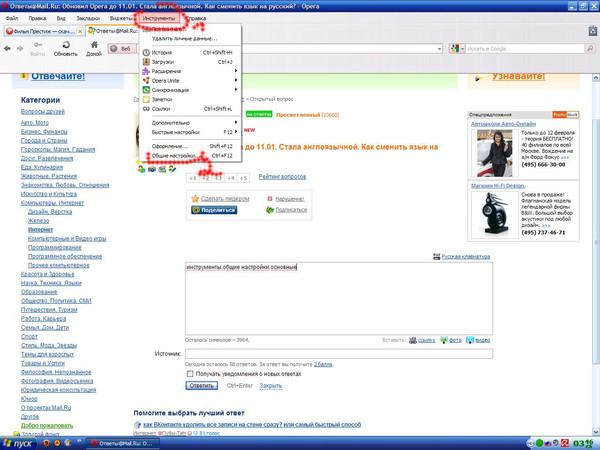
Task: Open the 2 балла link
Action: 323,364
